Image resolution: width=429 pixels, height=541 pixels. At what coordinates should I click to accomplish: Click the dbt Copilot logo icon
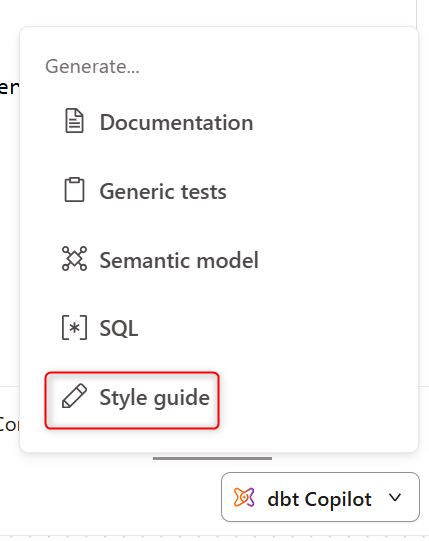(x=244, y=497)
